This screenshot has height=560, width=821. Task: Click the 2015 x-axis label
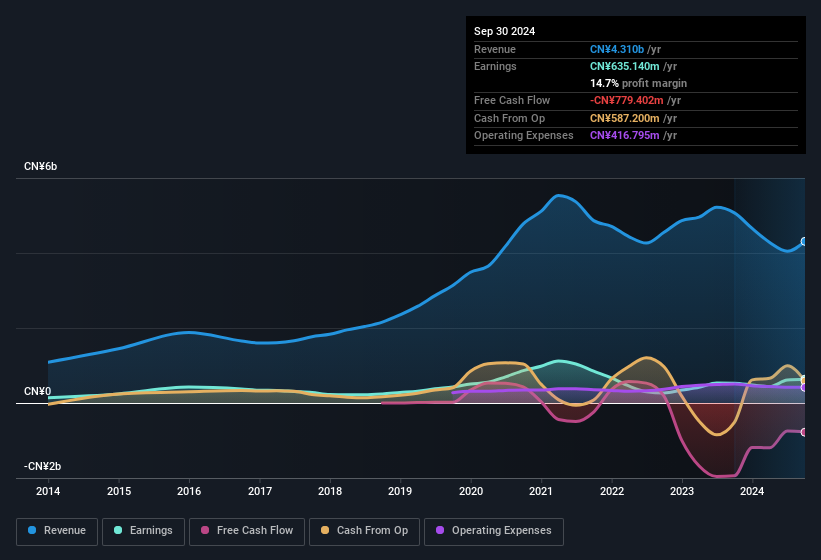[119, 491]
